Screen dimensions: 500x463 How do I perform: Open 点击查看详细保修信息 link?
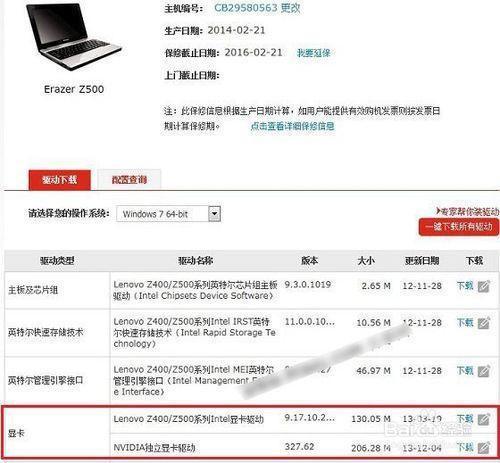[292, 126]
